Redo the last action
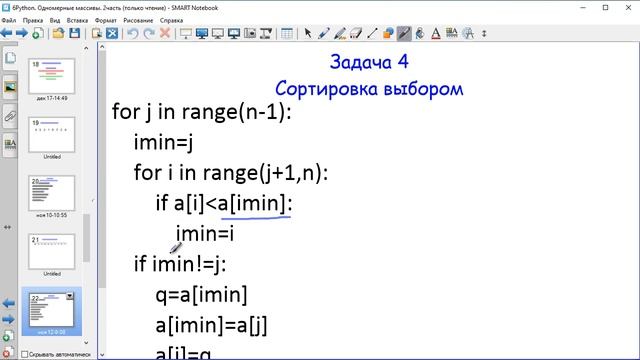This screenshot has height=360, width=640. [x=149, y=33]
